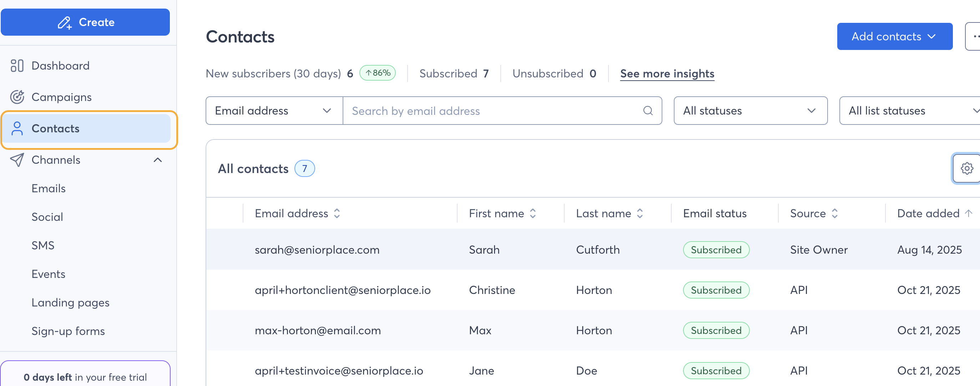The image size is (980, 386).
Task: Click the Dashboard icon in sidebar
Action: click(17, 66)
